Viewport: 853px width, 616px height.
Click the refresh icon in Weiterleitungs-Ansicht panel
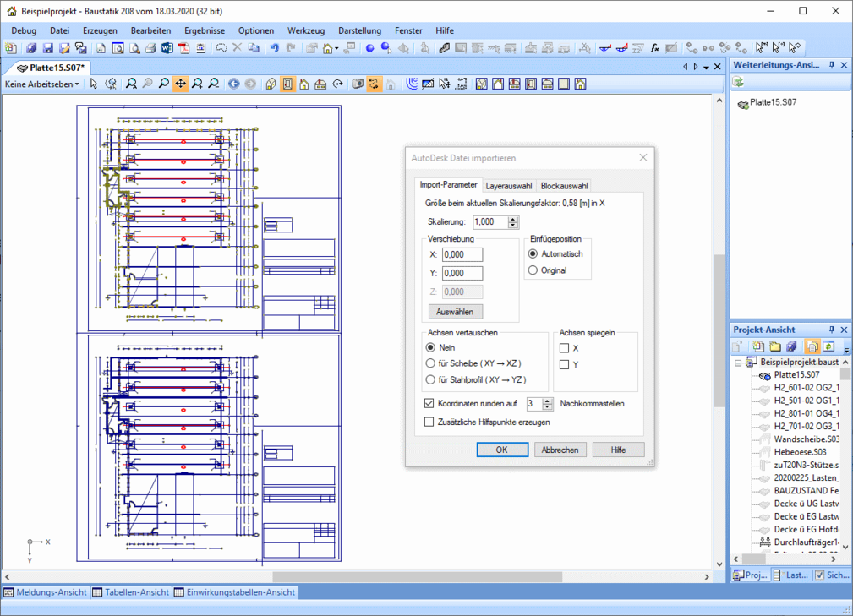(738, 82)
